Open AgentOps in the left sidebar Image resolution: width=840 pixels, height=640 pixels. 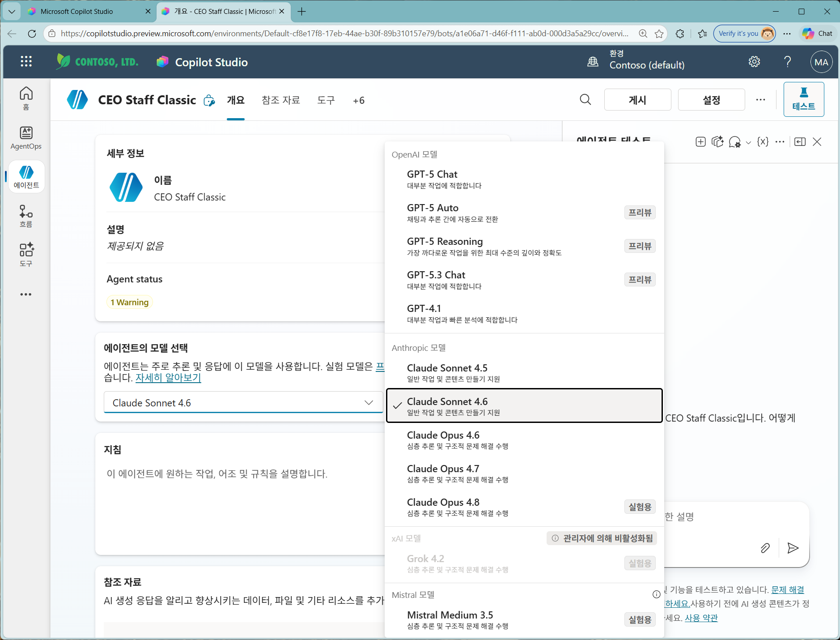26,138
